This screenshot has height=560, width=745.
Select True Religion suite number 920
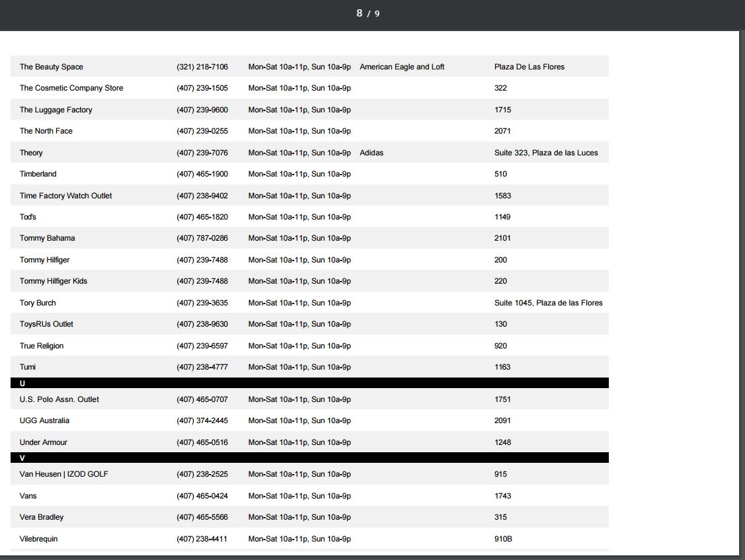click(x=501, y=346)
